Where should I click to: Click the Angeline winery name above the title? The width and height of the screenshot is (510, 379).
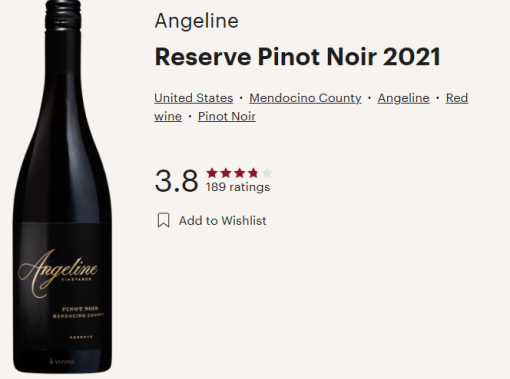[197, 21]
